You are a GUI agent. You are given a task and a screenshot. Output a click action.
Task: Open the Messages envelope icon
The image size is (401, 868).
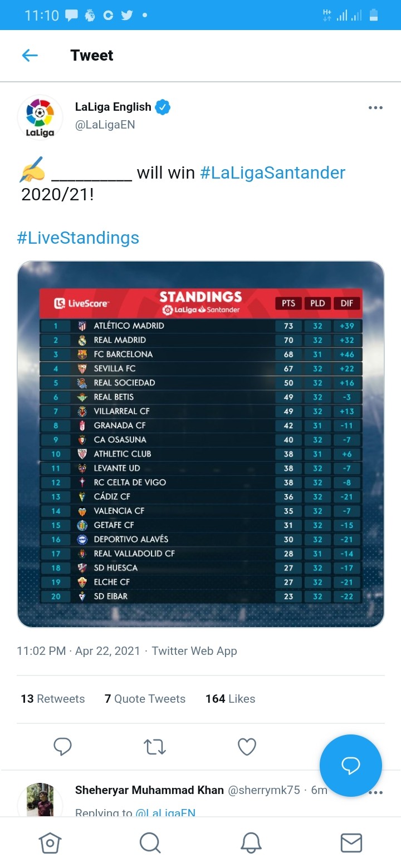(x=351, y=842)
